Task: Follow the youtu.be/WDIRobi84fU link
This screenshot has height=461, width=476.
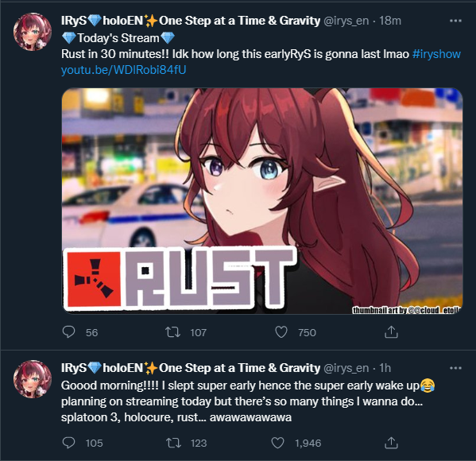Action: click(123, 70)
